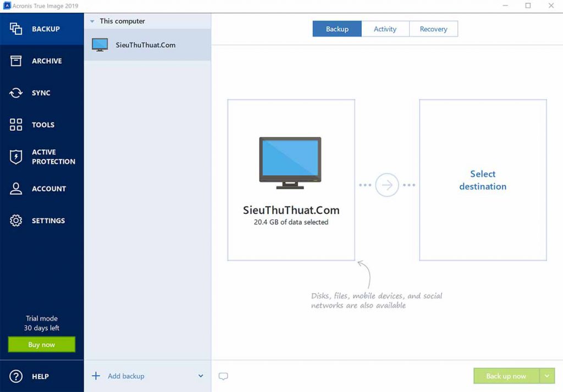Close the Acronis True Image window
The width and height of the screenshot is (563, 392).
click(x=551, y=5)
